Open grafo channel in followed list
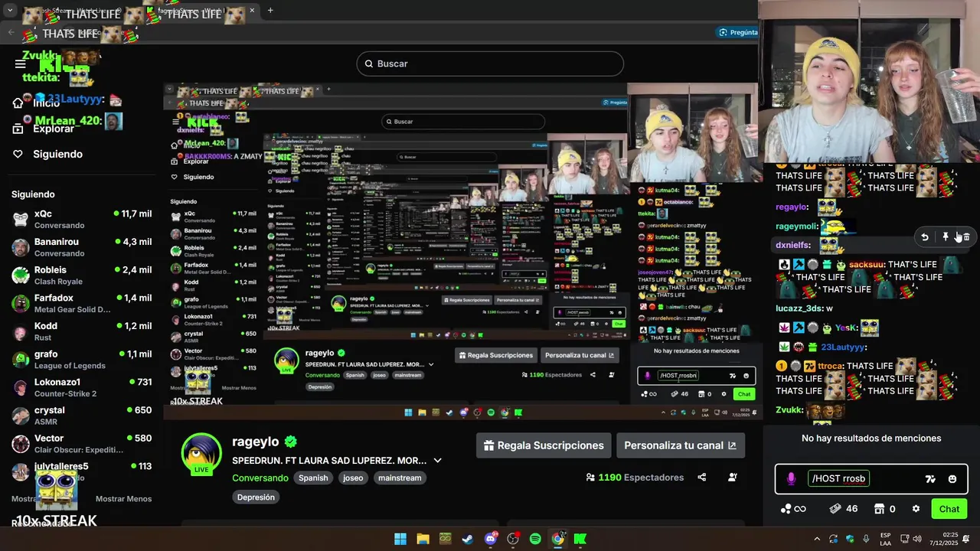980x551 pixels. coord(81,360)
